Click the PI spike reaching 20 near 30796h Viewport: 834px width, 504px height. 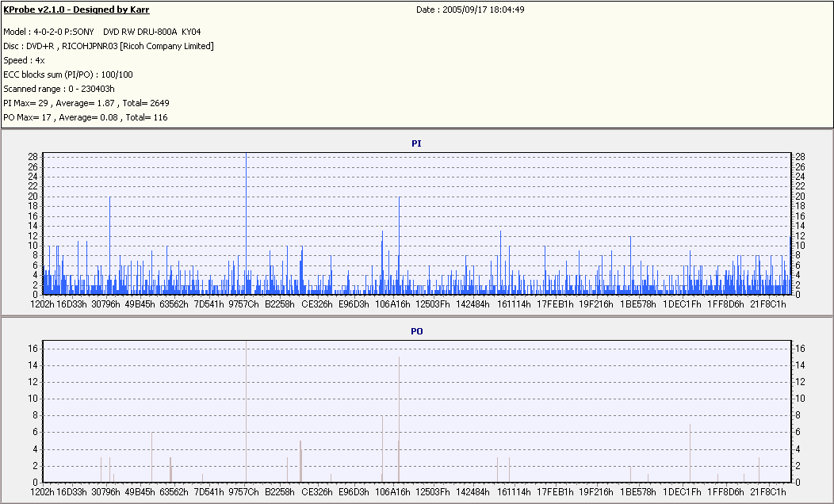(109, 245)
